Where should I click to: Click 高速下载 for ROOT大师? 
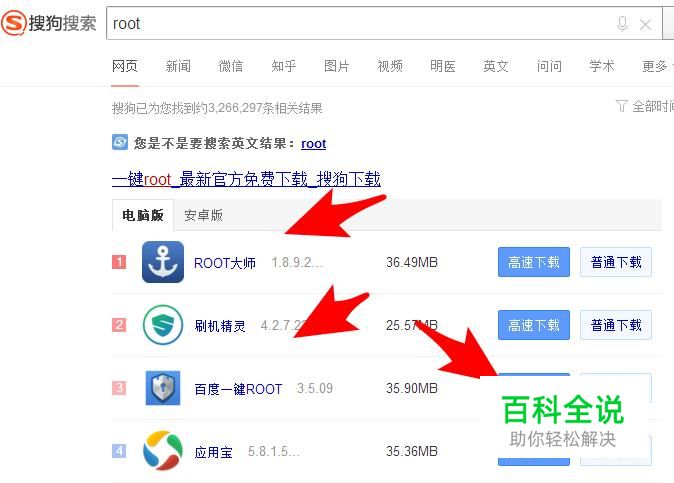point(534,262)
